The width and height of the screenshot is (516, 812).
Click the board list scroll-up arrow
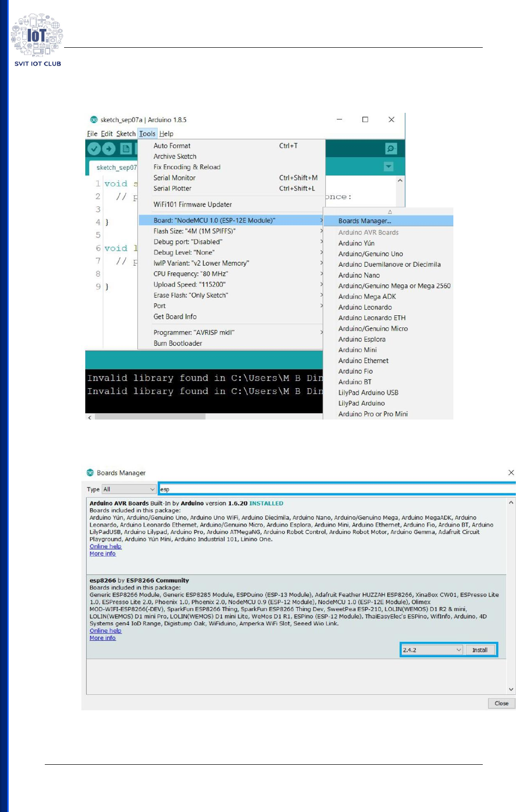point(390,212)
